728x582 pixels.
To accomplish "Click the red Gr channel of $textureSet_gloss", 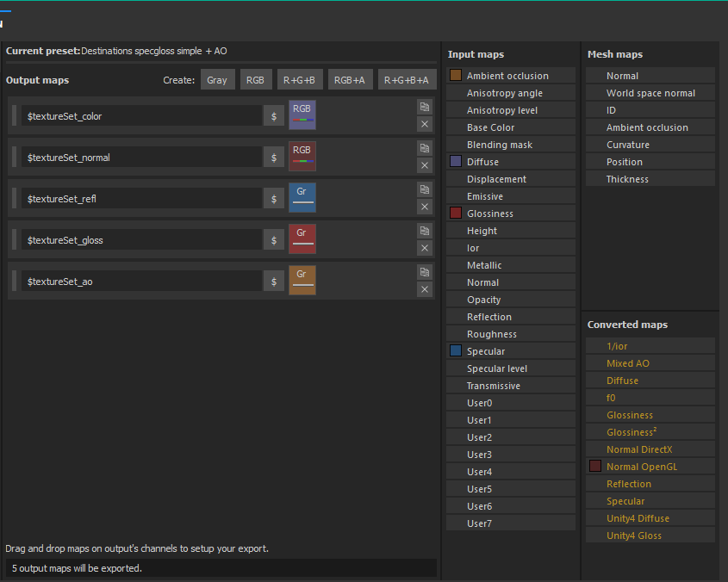I will click(x=302, y=238).
